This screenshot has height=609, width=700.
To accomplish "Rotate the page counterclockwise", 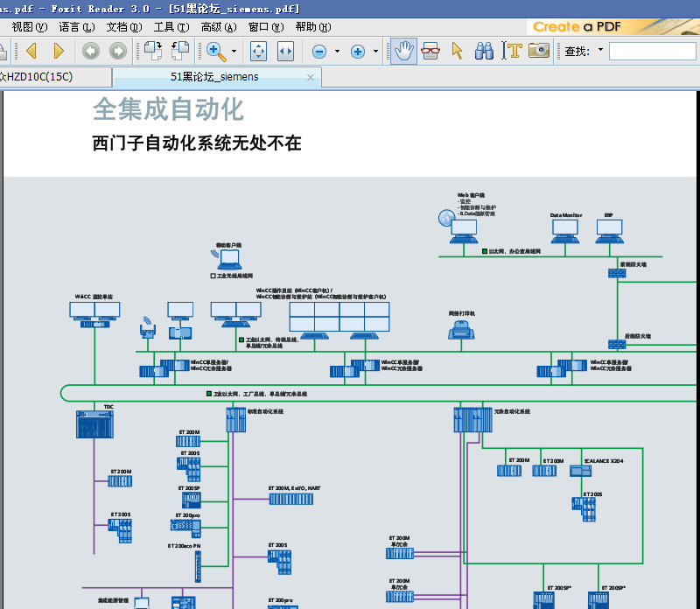I will (180, 51).
